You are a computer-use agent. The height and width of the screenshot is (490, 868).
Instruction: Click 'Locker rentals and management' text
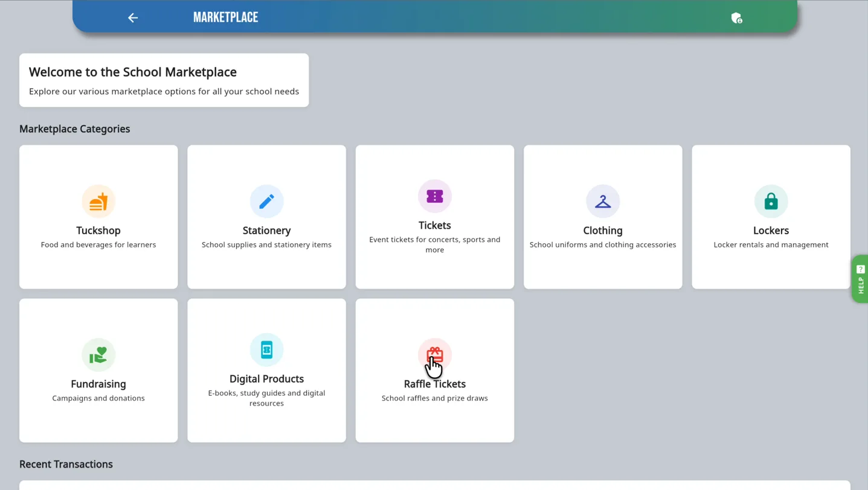[771, 244]
